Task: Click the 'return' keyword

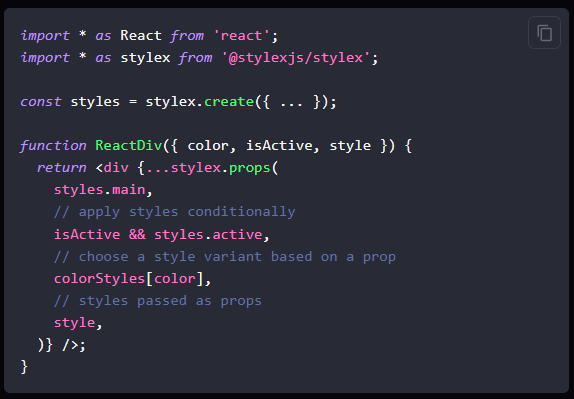Action: 62,168
